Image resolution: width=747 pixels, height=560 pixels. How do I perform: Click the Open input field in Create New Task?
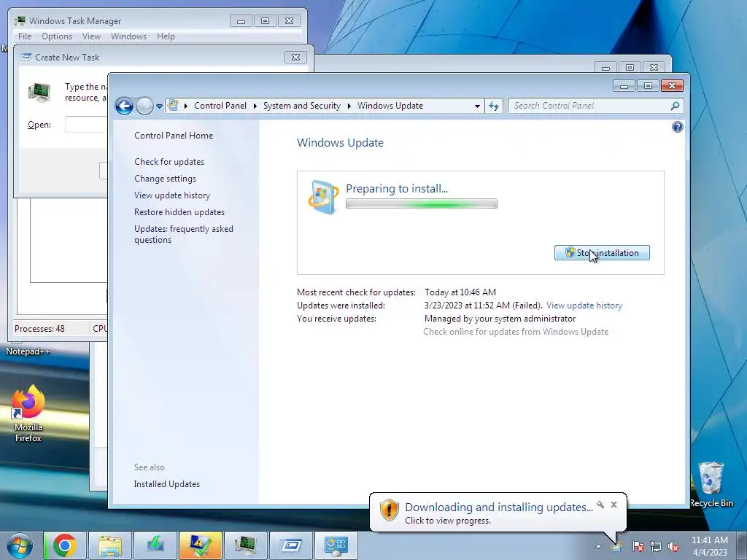86,125
